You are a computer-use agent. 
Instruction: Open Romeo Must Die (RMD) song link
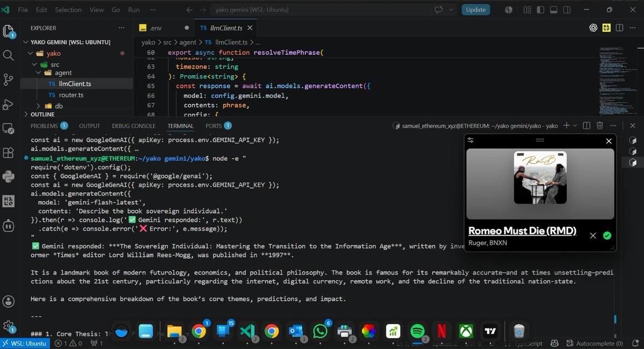pyautogui.click(x=522, y=231)
